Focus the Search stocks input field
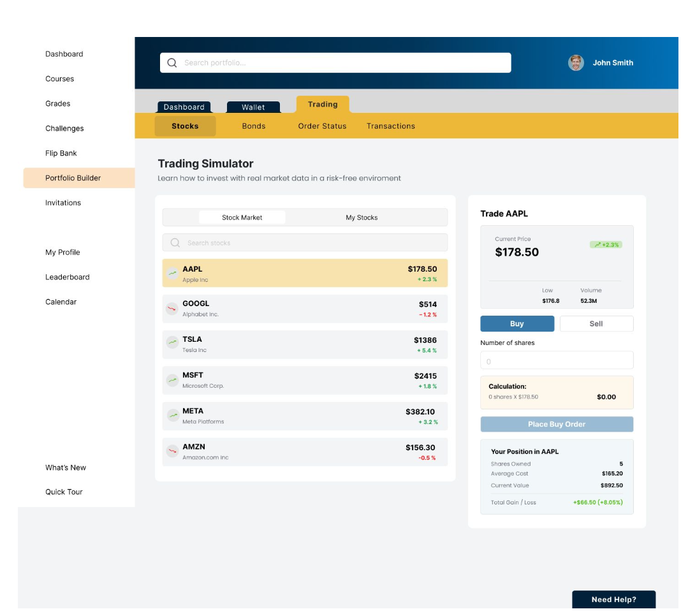This screenshot has width=681, height=616. [305, 243]
